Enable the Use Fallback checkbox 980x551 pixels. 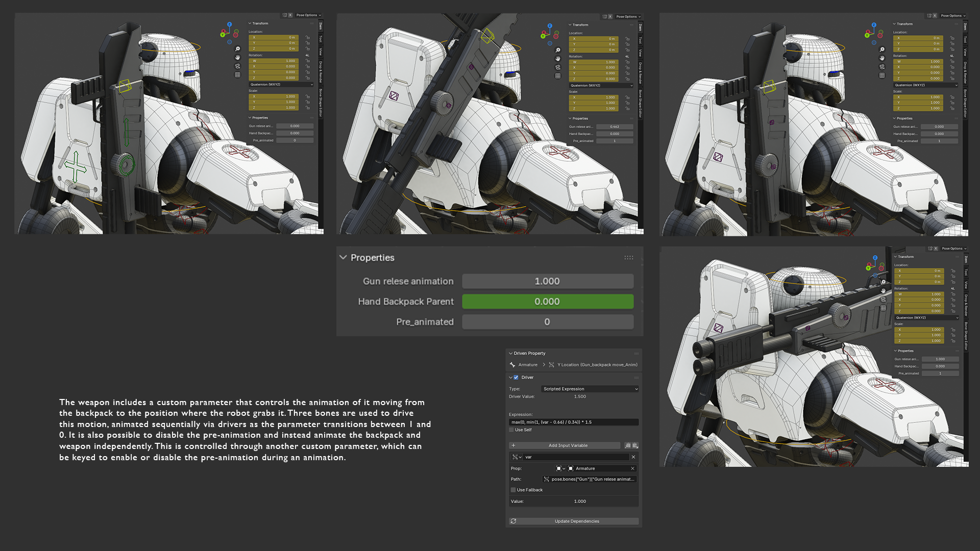click(513, 490)
